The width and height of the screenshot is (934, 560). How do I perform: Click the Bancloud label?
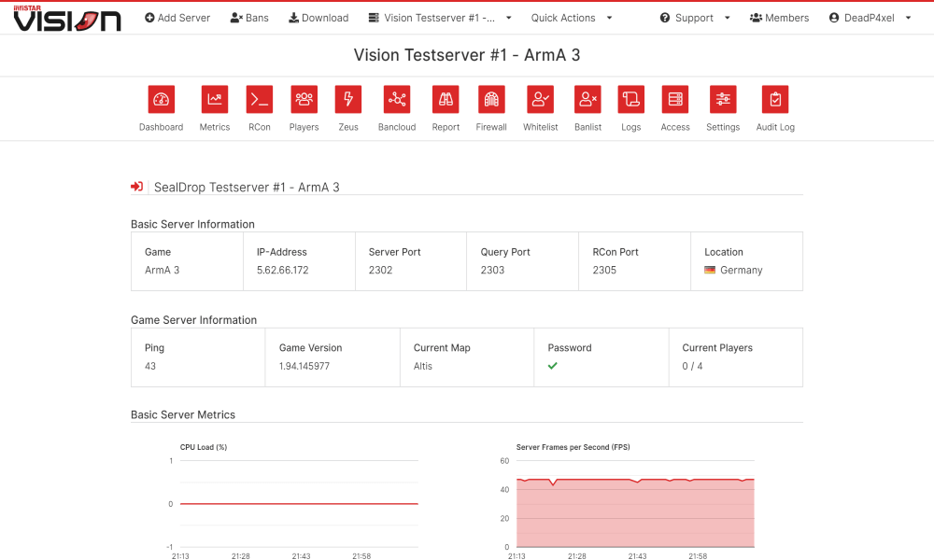397,127
